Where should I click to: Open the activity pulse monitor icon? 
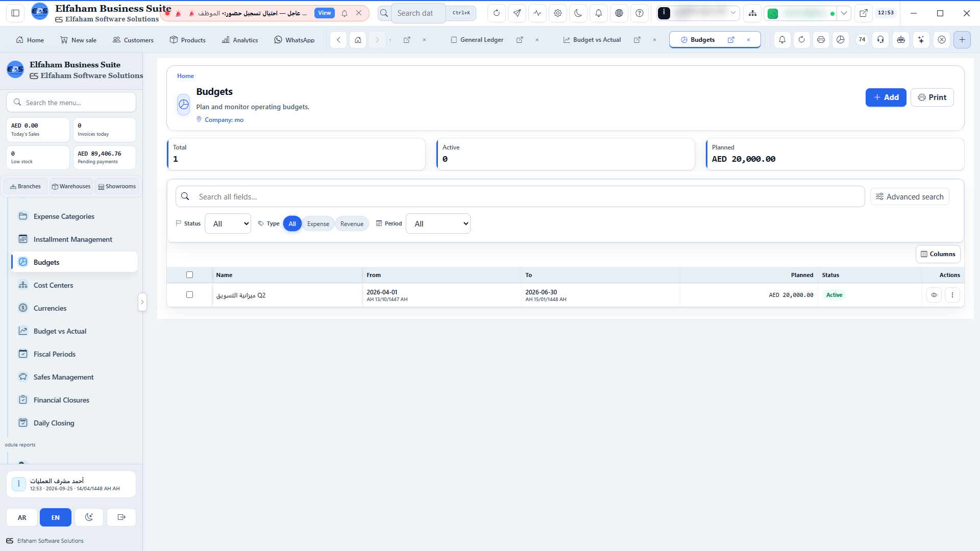point(537,13)
